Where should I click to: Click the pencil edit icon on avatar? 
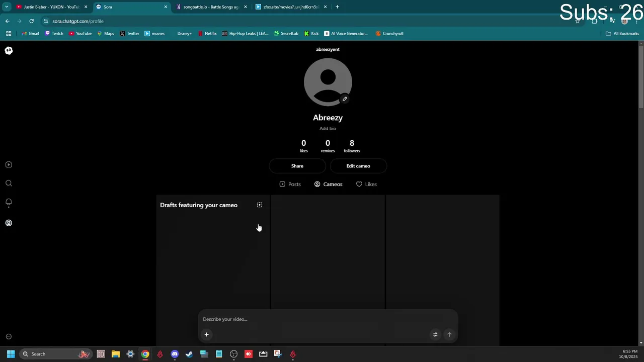click(345, 99)
